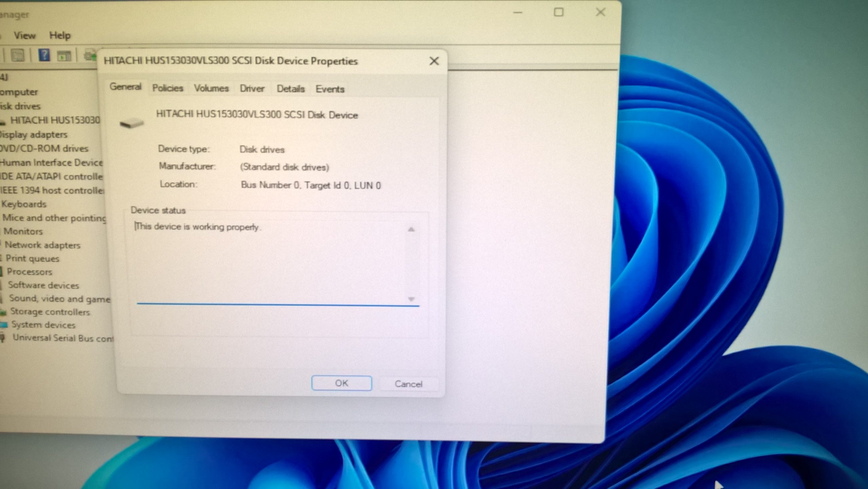Click the scan for hardware changes toolbar icon

(x=90, y=55)
